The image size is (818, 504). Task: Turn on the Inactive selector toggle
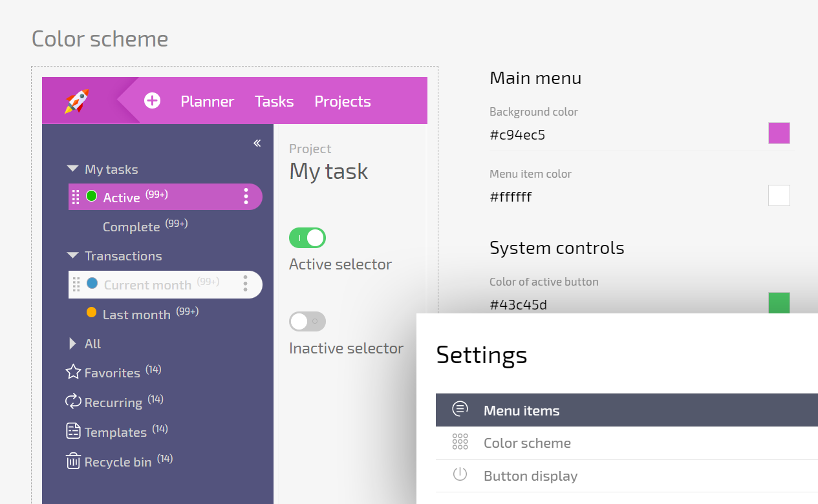click(307, 321)
